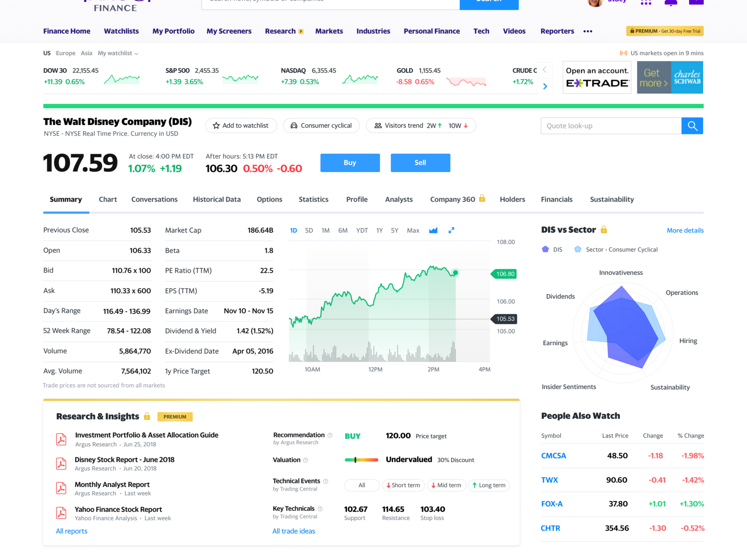Open Visitors trend pill
This screenshot has width=747, height=560.
click(x=421, y=126)
